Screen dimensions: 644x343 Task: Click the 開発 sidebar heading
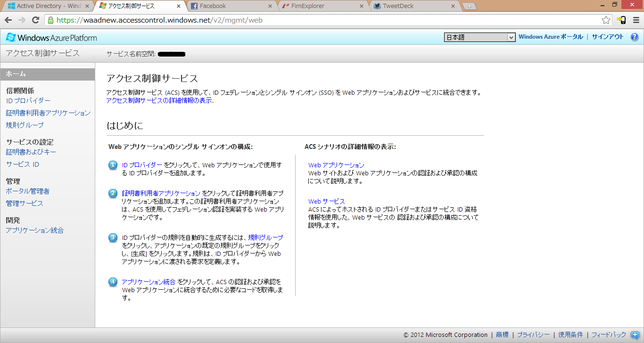(13, 220)
